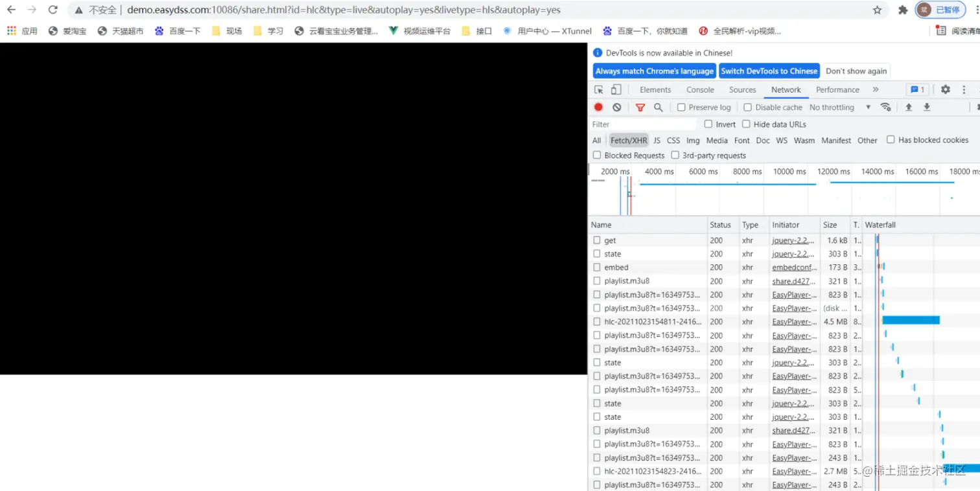Export HAR file with download arrow
The height and width of the screenshot is (491, 980).
tap(927, 107)
